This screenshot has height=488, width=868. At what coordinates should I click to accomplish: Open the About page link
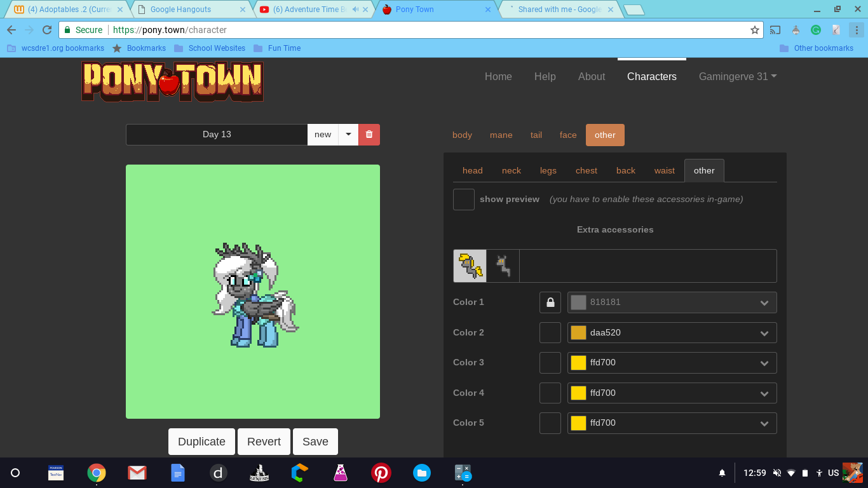[592, 76]
